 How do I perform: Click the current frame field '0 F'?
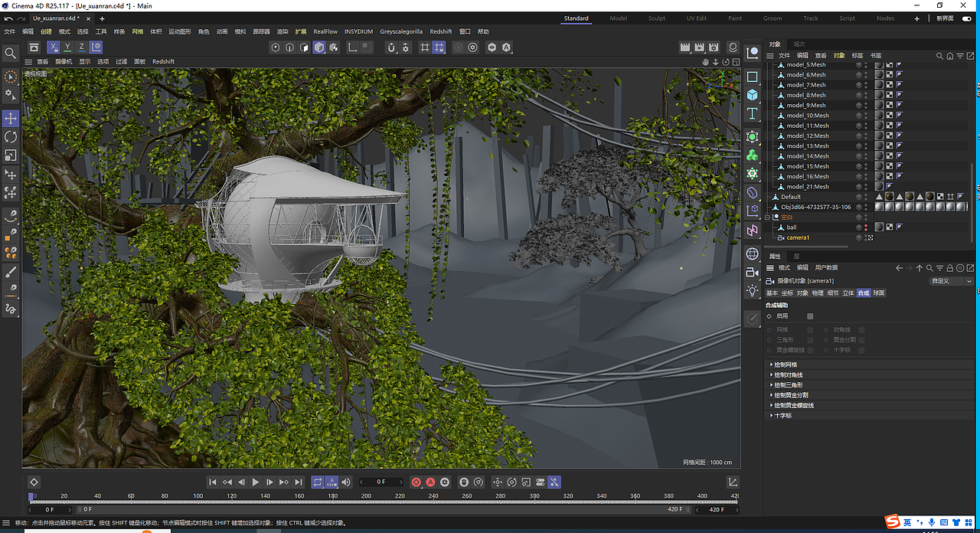382,482
